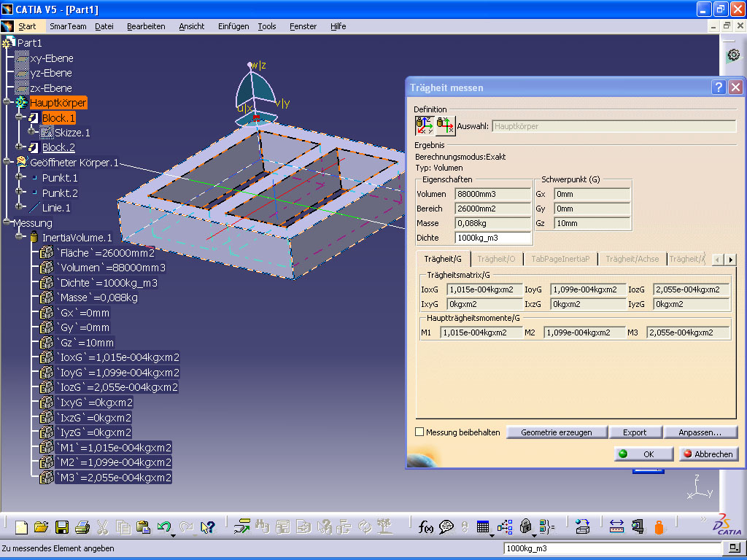Switch to the Trägheit/O tab

[496, 259]
